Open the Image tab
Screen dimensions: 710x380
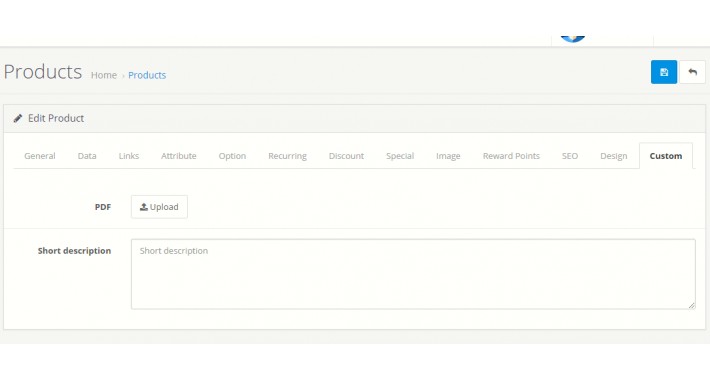point(448,156)
